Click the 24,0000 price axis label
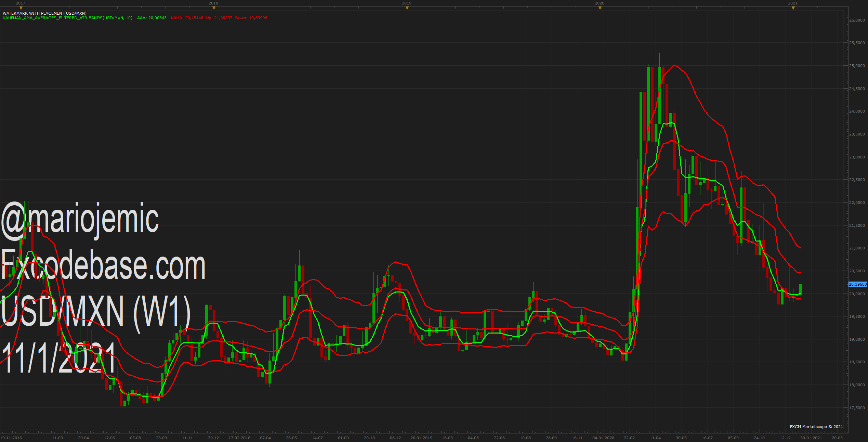Screen dimensions: 868x442 point(857,111)
